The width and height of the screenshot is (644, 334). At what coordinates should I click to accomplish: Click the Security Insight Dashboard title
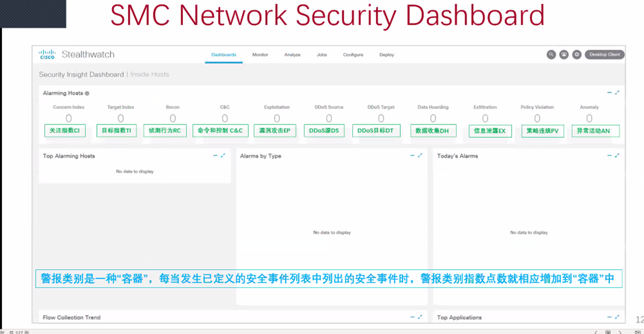click(x=81, y=74)
